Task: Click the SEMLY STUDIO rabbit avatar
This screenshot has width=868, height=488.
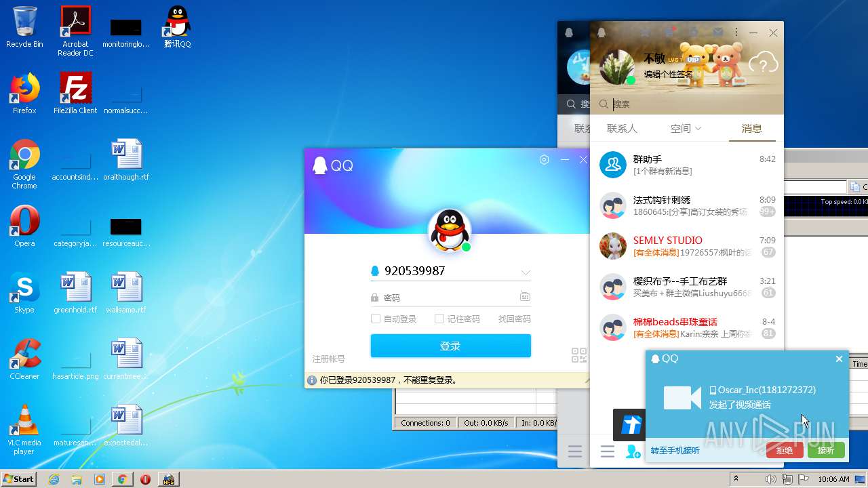Action: pos(613,246)
